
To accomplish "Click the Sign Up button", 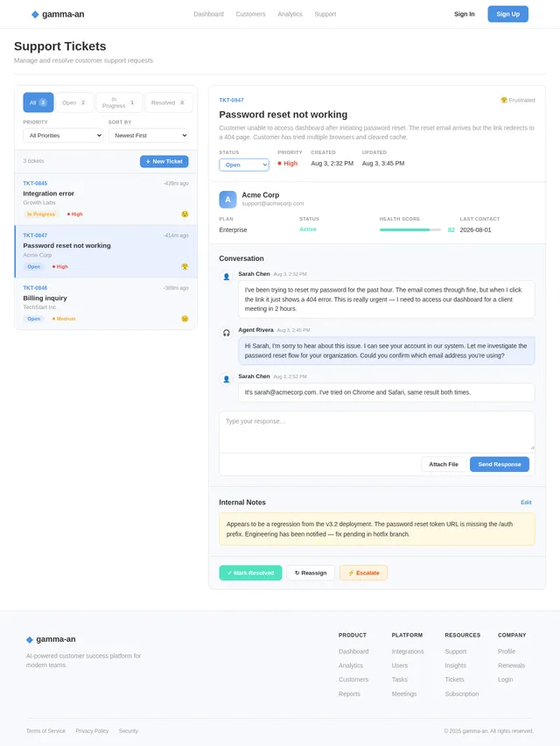I will coord(507,14).
